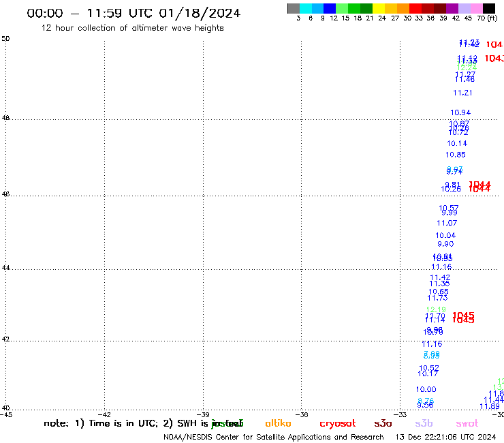Click the '13 Dec 22:21:06 UTC 2024' timestamp

(x=446, y=437)
